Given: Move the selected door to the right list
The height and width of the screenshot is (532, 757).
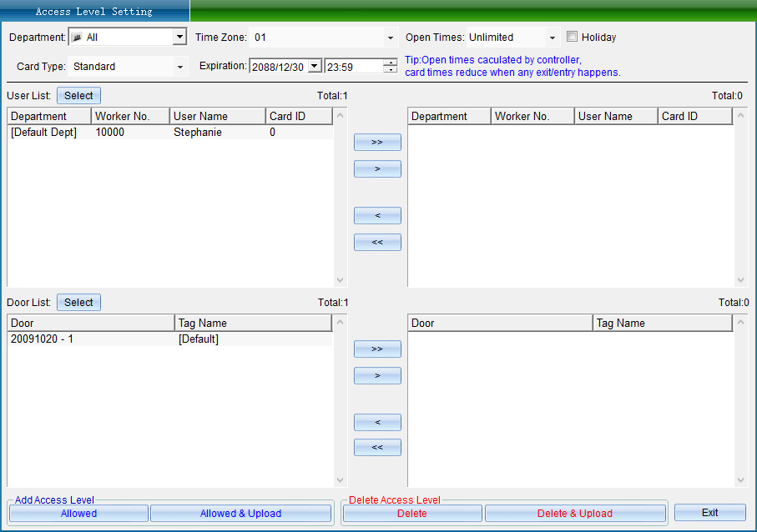Looking at the screenshot, I should point(377,376).
